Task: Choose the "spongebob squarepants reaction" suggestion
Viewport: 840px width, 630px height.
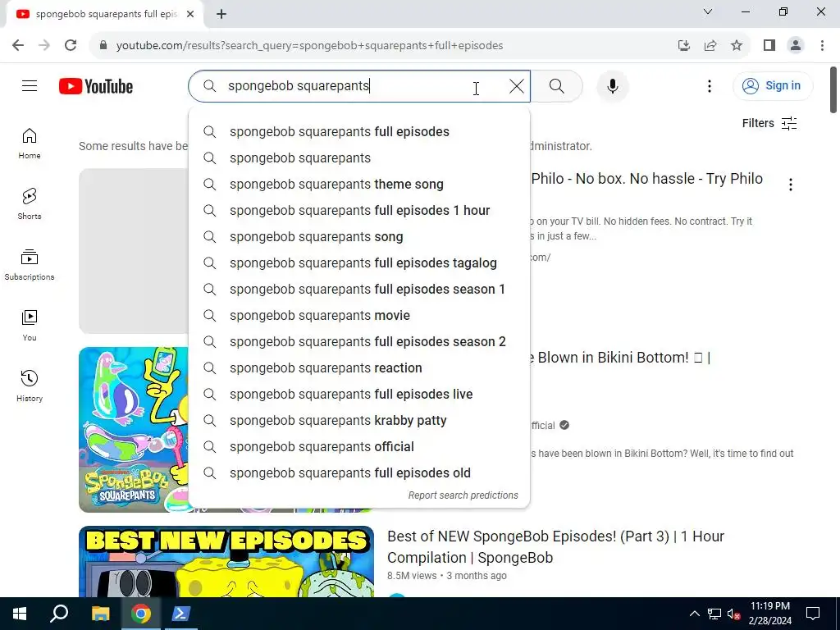Action: point(359,368)
